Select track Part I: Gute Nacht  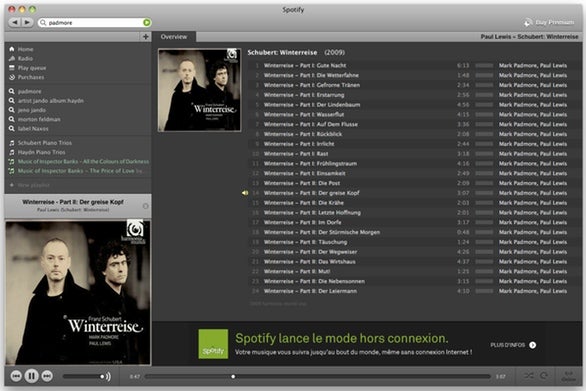pyautogui.click(x=415, y=65)
